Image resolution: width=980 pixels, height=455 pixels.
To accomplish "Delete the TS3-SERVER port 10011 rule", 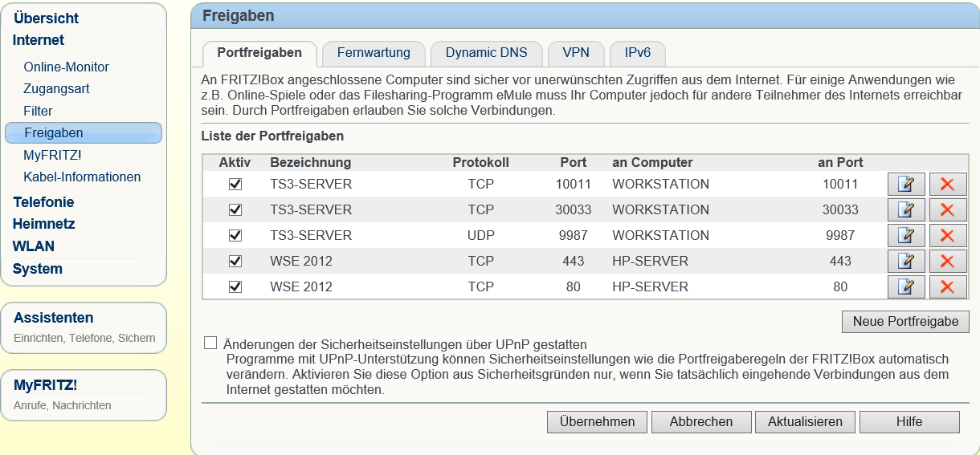I will 947,185.
